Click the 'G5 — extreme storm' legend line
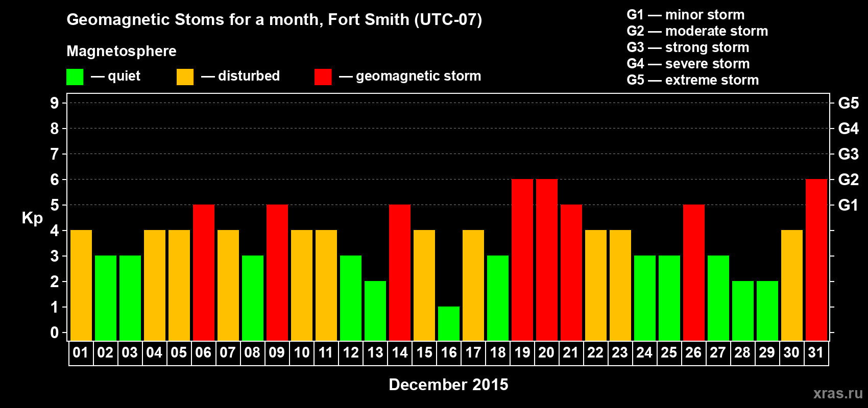Image resolution: width=868 pixels, height=408 pixels. click(693, 80)
